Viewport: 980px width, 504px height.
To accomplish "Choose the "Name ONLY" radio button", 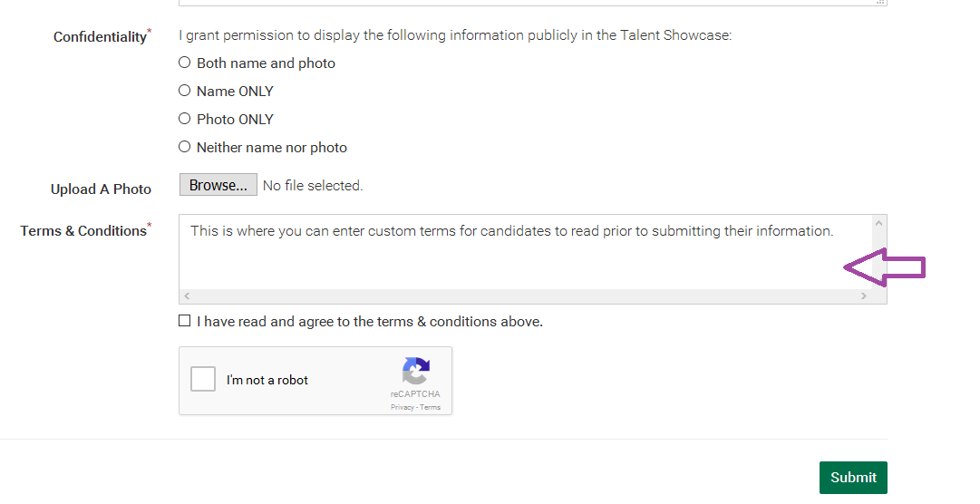I will pyautogui.click(x=184, y=91).
